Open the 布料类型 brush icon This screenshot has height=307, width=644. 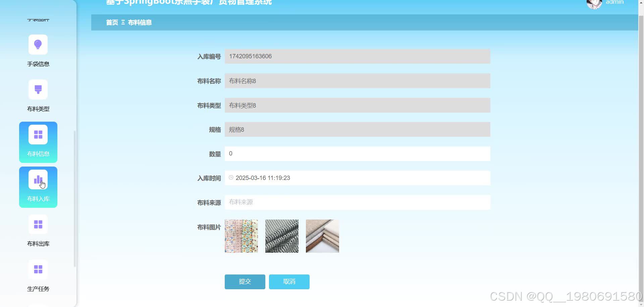[x=38, y=89]
